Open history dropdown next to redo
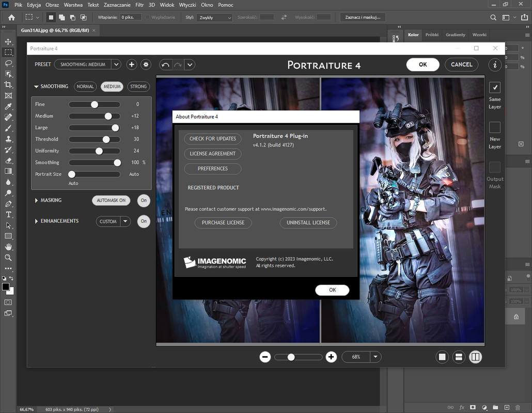This screenshot has width=532, height=413. click(190, 65)
